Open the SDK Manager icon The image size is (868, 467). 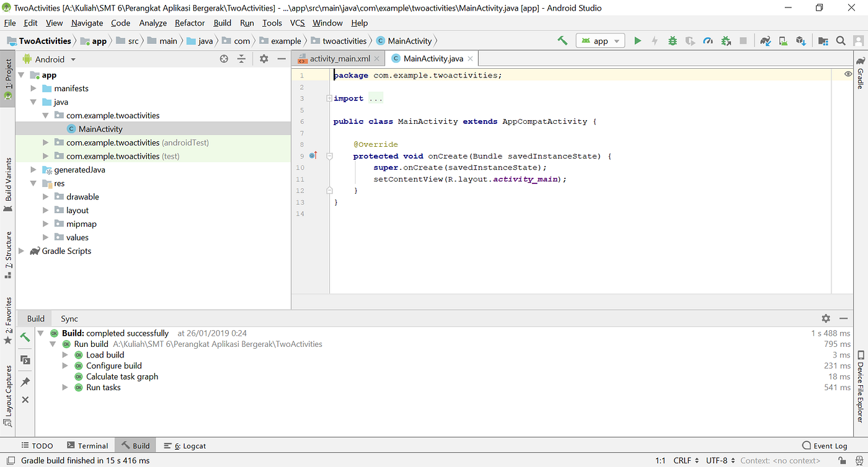(x=801, y=41)
